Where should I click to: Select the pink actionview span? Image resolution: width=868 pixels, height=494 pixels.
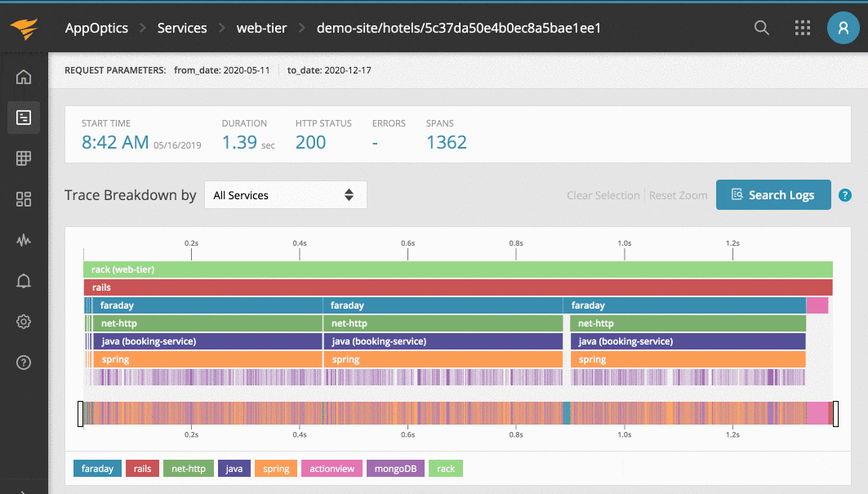[x=817, y=305]
